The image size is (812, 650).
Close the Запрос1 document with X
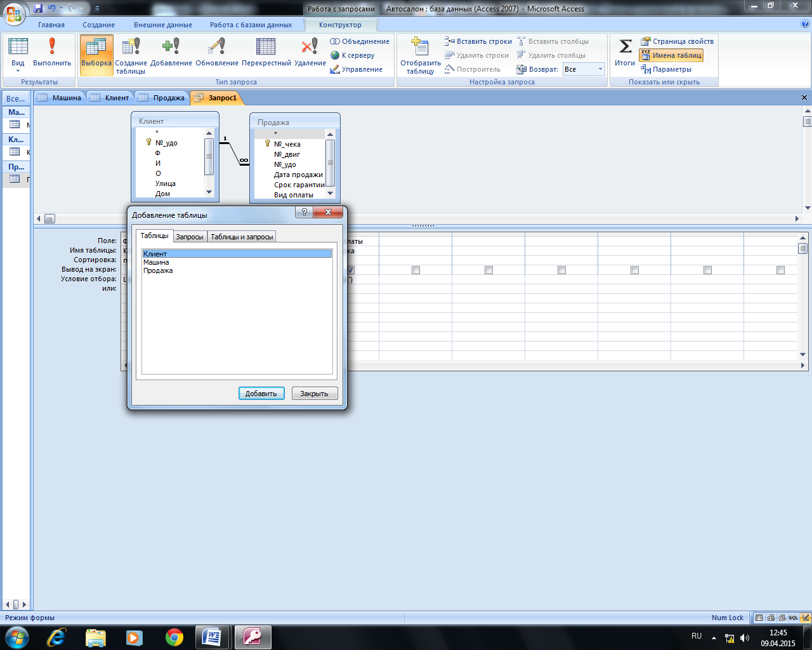click(804, 98)
